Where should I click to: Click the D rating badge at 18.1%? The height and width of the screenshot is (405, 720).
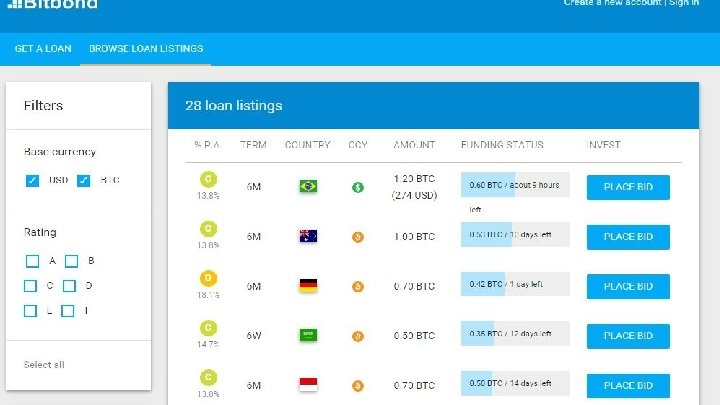208,278
